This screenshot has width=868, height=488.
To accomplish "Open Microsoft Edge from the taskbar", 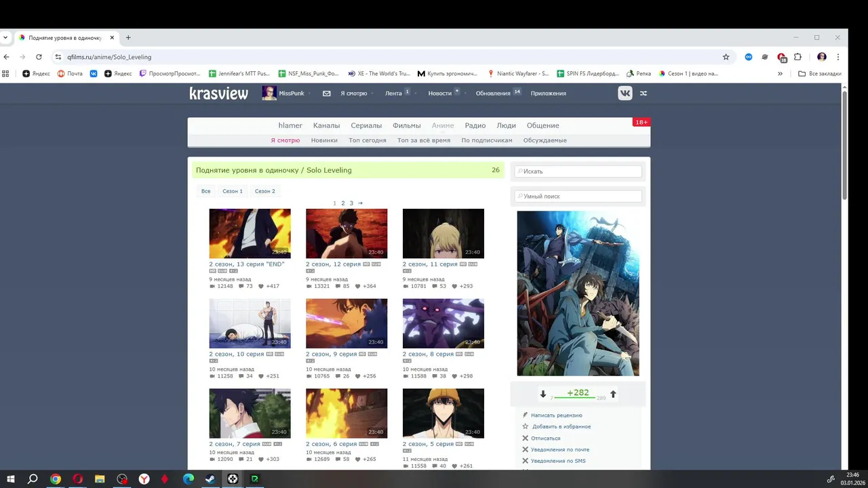I will pos(189,479).
